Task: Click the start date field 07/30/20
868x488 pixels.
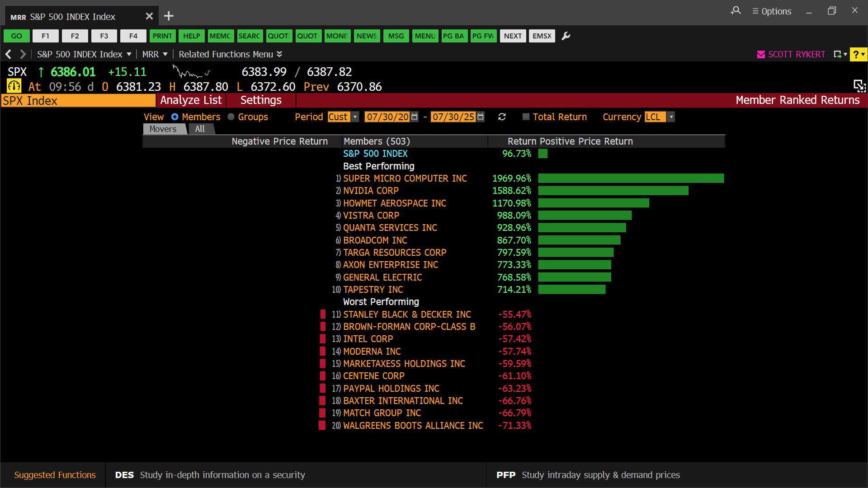Action: [x=387, y=117]
